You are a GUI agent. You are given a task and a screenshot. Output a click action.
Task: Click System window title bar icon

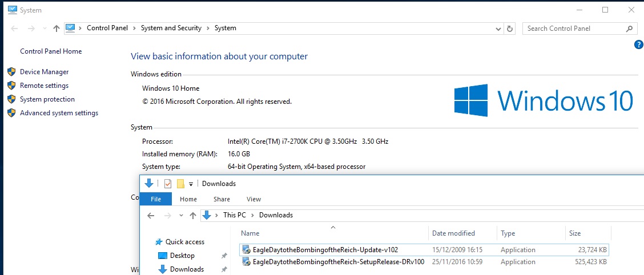13,10
